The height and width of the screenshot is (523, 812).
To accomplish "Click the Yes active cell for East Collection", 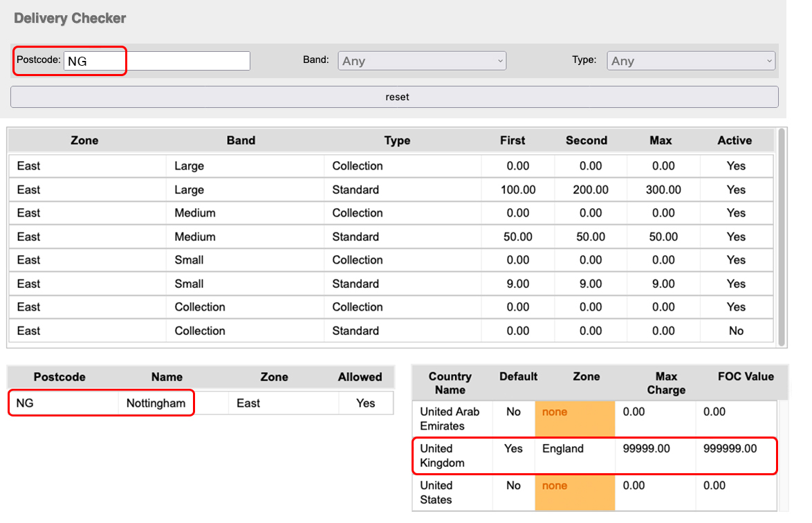I will coord(735,306).
